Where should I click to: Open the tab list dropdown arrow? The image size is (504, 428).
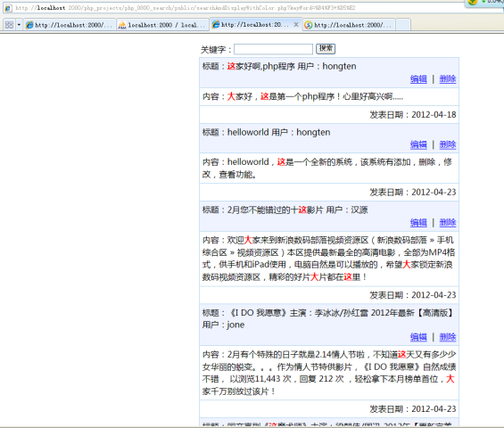tap(19, 25)
